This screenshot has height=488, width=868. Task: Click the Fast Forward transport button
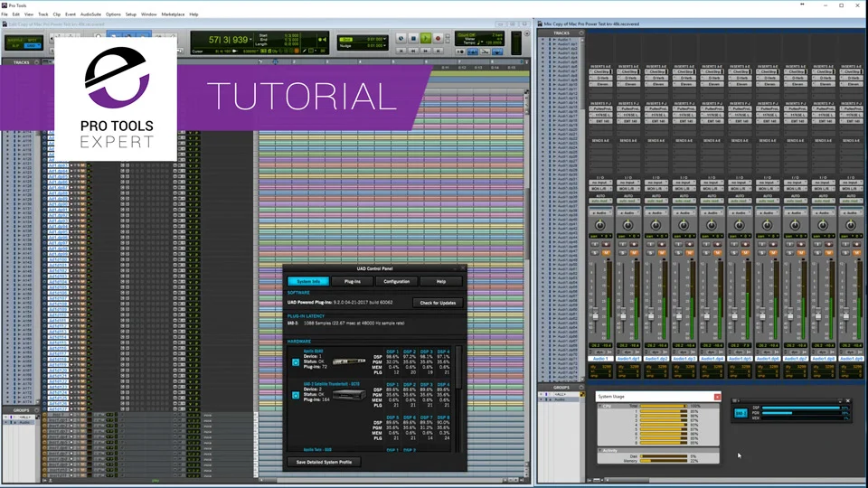click(425, 51)
